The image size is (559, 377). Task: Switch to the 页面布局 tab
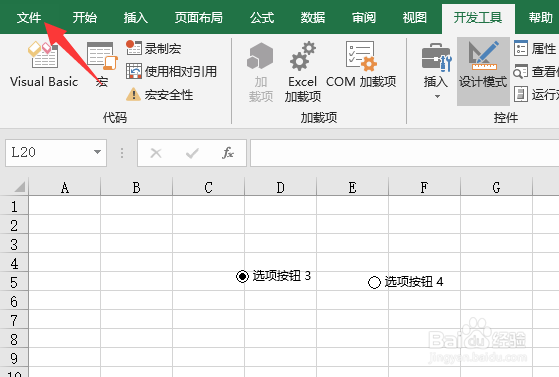199,17
